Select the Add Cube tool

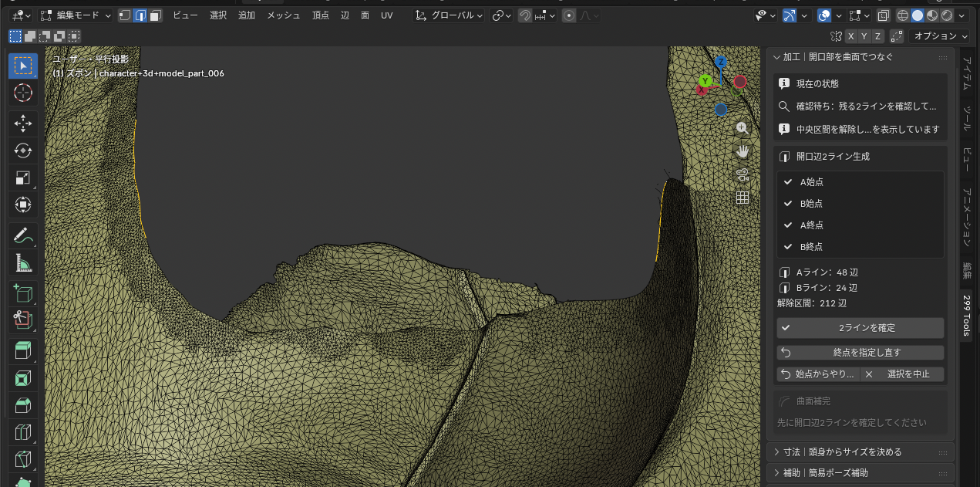coord(23,293)
